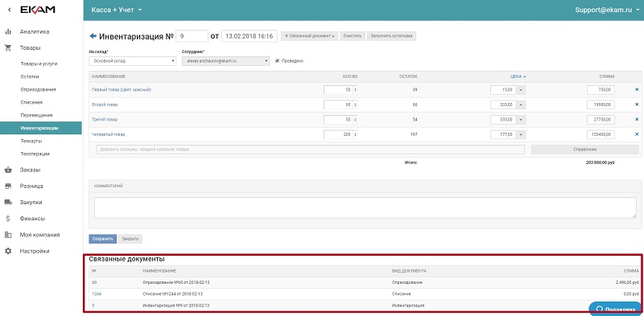Click the Заказы basket icon
The width and height of the screenshot is (644, 316).
[8, 170]
